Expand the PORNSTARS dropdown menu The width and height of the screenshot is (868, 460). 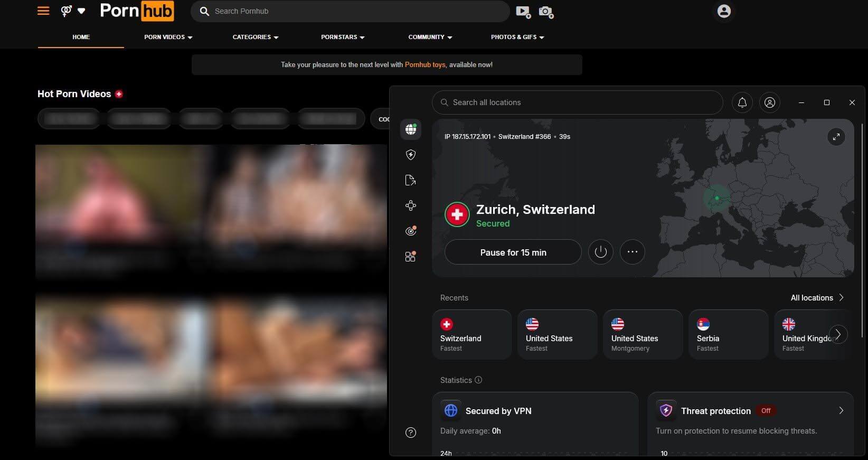343,37
